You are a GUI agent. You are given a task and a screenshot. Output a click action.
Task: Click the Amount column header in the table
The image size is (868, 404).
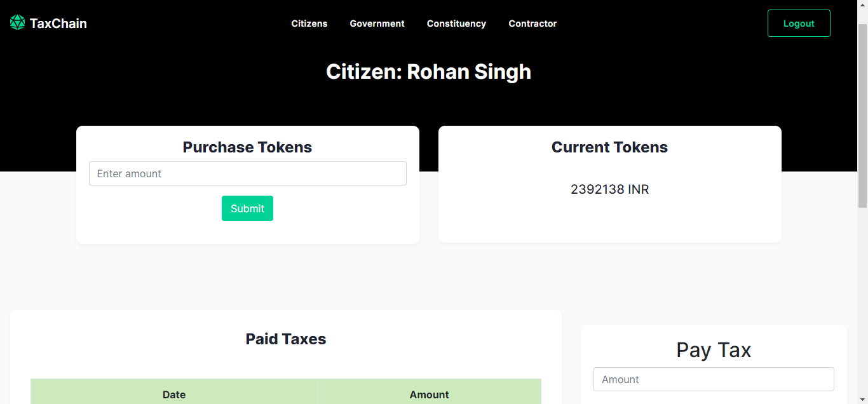coord(430,394)
